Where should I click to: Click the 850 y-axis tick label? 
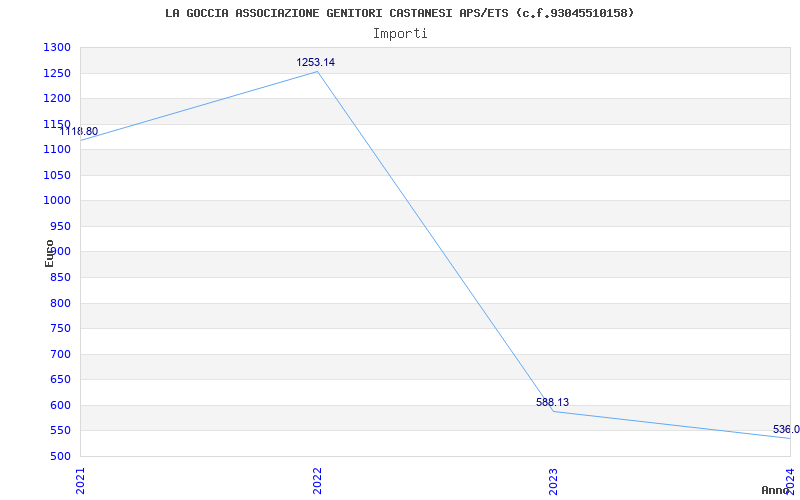pos(60,278)
